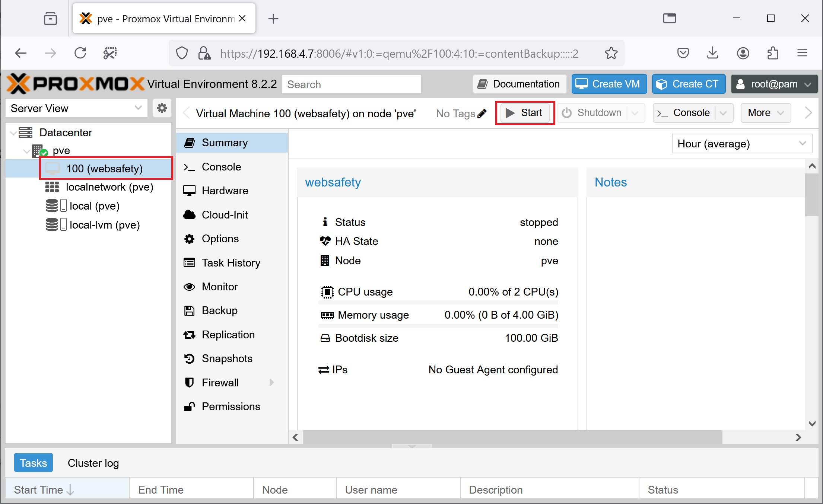Image resolution: width=823 pixels, height=504 pixels.
Task: Open Firefox downloads icon
Action: point(712,54)
